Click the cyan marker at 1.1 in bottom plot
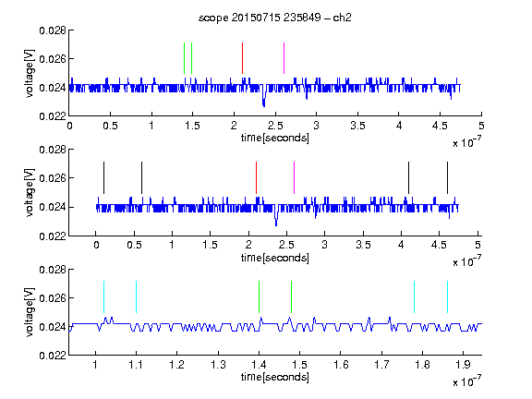This screenshot has width=532, height=399. click(137, 296)
